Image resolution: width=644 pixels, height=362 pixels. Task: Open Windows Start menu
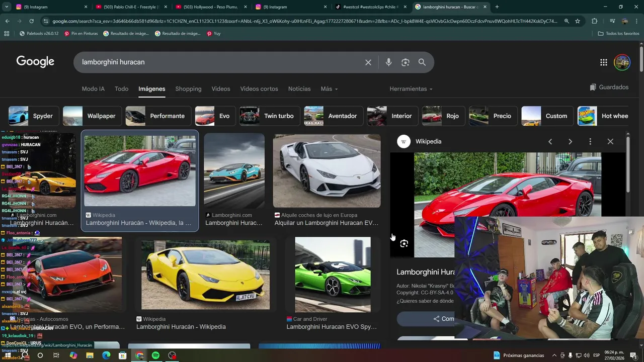click(x=8, y=355)
